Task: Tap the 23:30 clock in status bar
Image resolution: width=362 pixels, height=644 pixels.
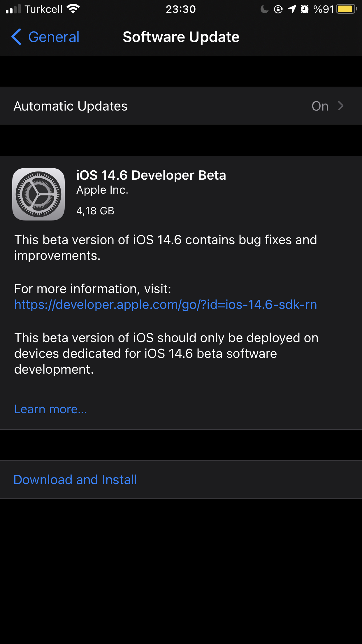Action: click(181, 9)
